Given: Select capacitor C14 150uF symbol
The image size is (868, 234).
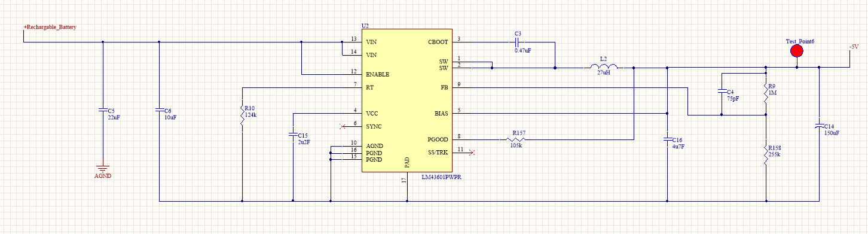Looking at the screenshot, I should coord(819,126).
